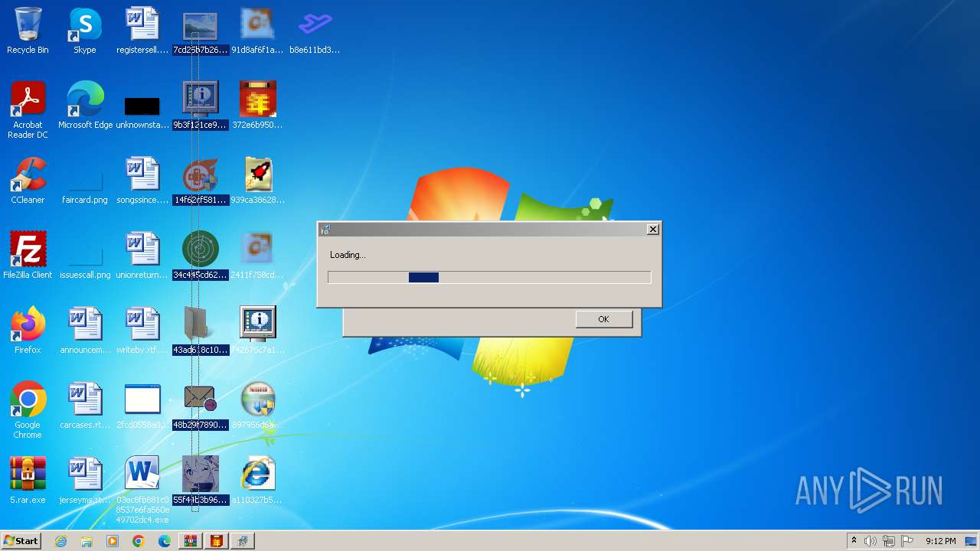
Task: Select the Microsoft Edge desktop shortcut
Action: click(x=85, y=106)
